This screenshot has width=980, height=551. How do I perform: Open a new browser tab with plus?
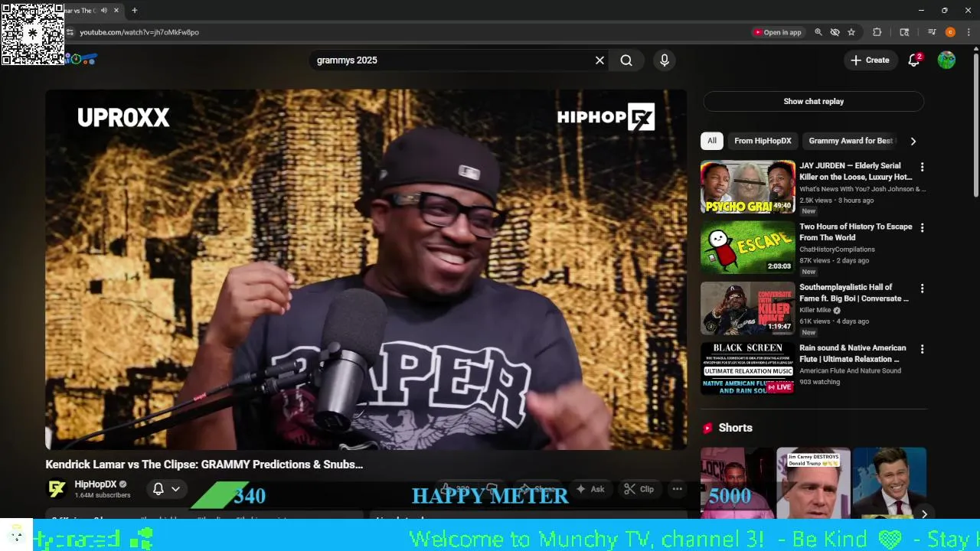(x=135, y=11)
